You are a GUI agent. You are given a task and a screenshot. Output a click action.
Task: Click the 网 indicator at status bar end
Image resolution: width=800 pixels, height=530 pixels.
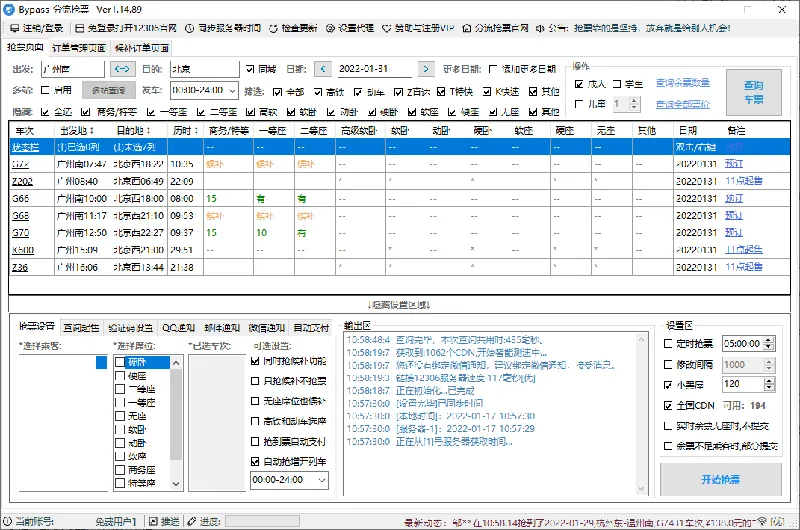coord(777,521)
